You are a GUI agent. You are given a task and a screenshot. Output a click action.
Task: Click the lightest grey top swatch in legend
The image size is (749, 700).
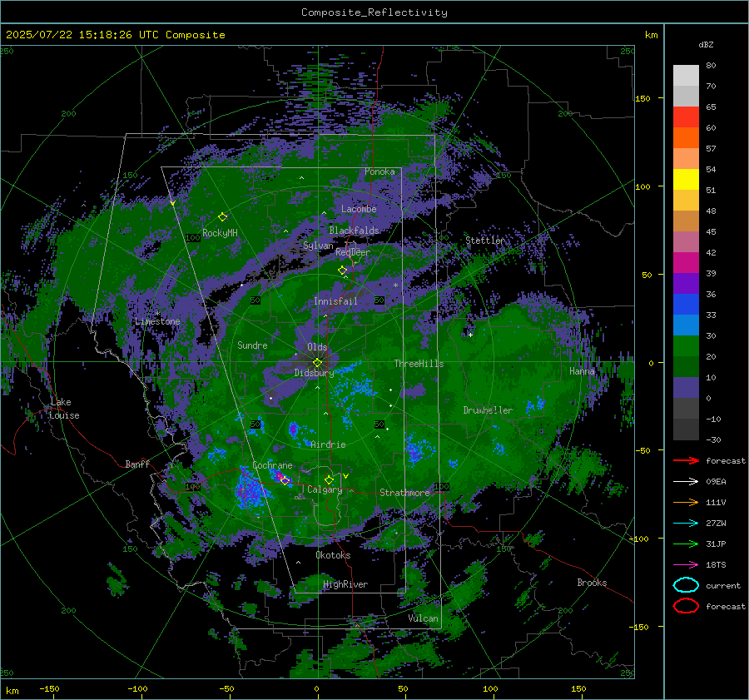(x=686, y=76)
